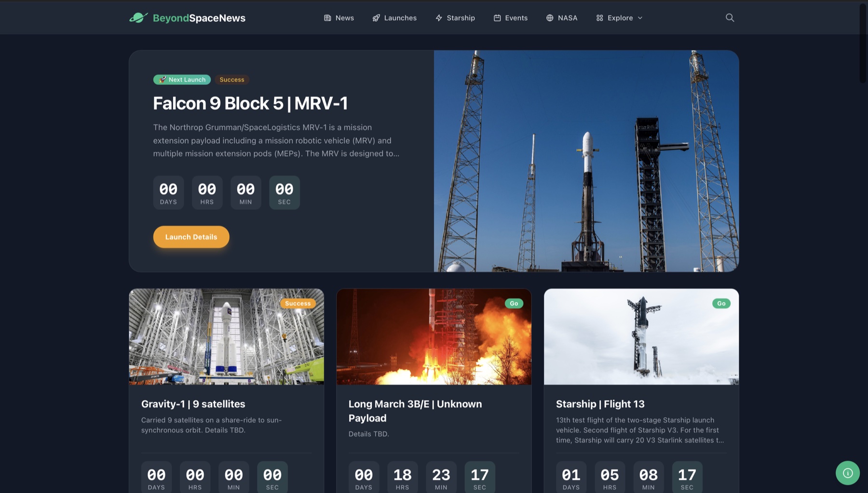
Task: Click the Details TBD. text on Long March card
Action: point(369,434)
